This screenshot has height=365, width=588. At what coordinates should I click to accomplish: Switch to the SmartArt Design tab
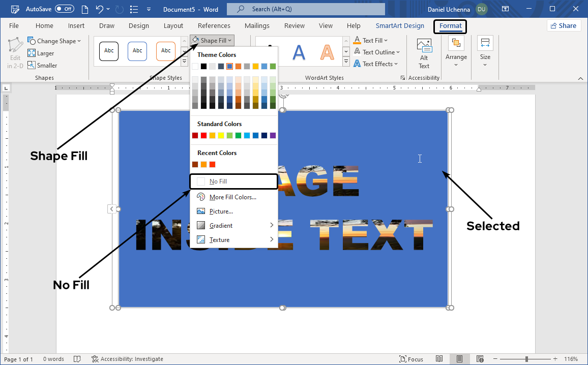click(400, 25)
